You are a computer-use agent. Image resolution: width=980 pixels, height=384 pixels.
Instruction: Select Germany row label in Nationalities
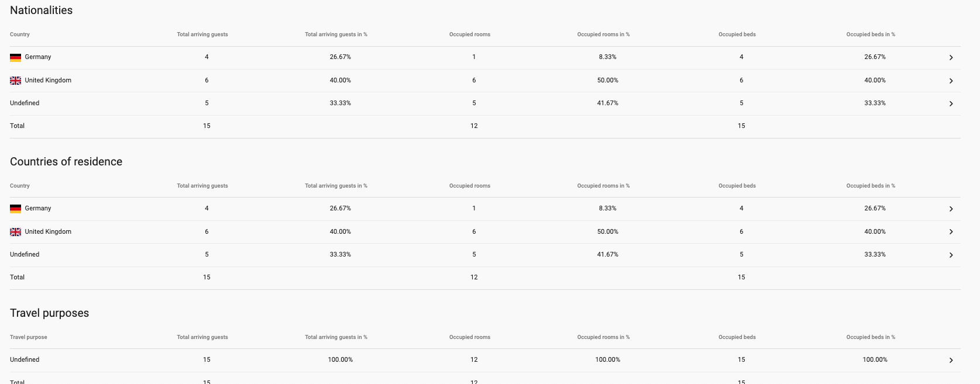[38, 57]
